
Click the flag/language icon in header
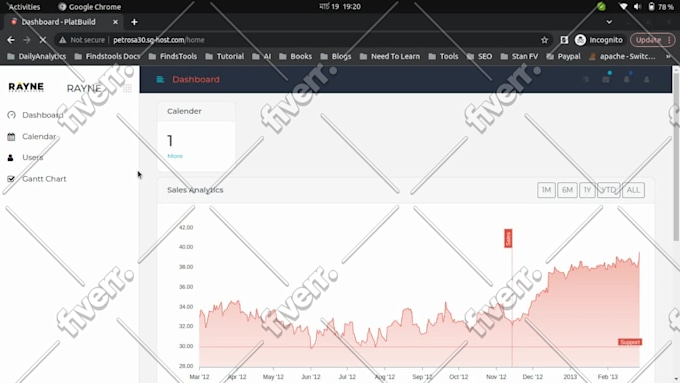point(586,79)
